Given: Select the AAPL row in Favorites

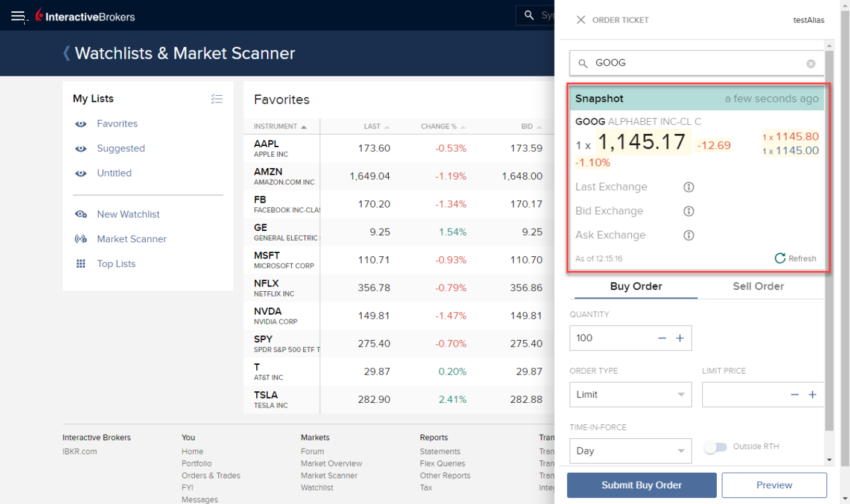Looking at the screenshot, I should click(399, 148).
